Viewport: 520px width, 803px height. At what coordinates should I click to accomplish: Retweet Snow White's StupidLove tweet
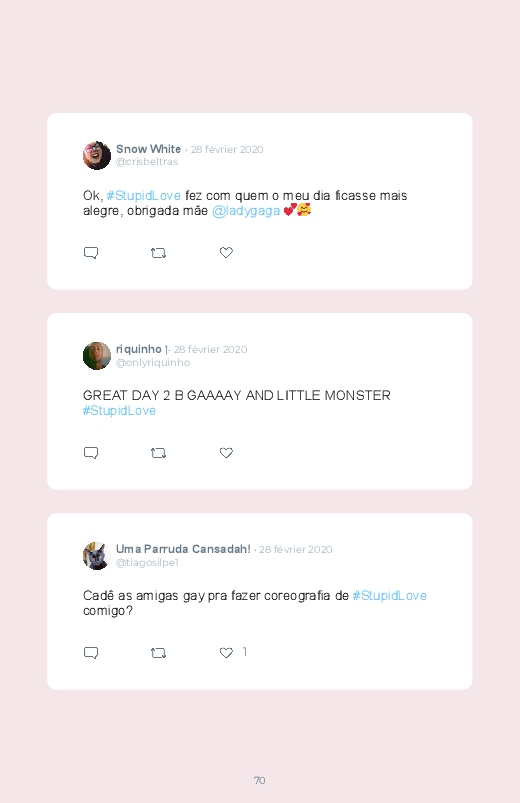[158, 253]
